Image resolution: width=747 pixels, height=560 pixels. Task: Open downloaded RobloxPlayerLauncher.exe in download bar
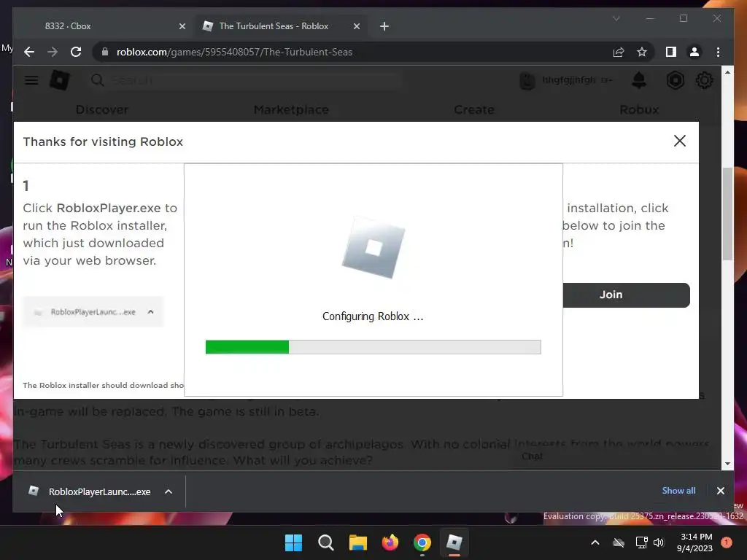90,491
